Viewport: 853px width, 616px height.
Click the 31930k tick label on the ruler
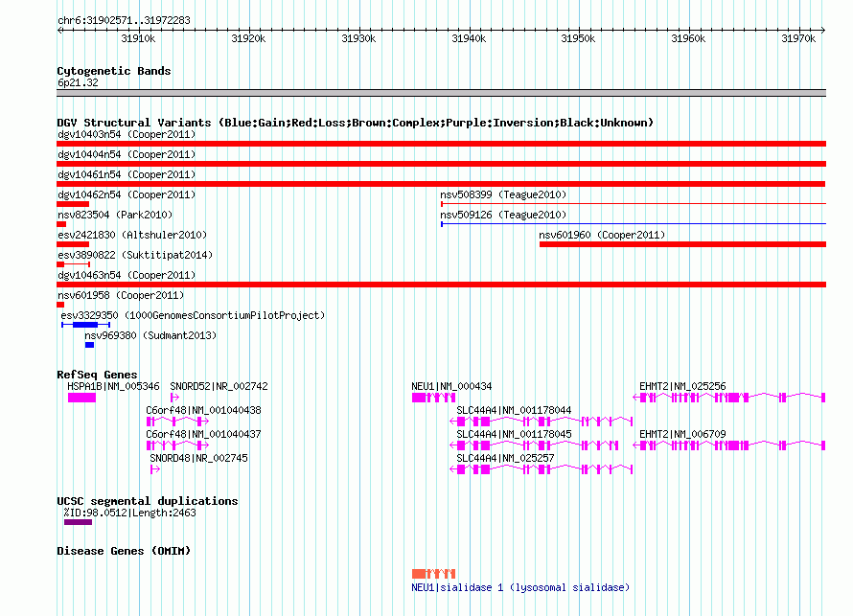coord(358,38)
